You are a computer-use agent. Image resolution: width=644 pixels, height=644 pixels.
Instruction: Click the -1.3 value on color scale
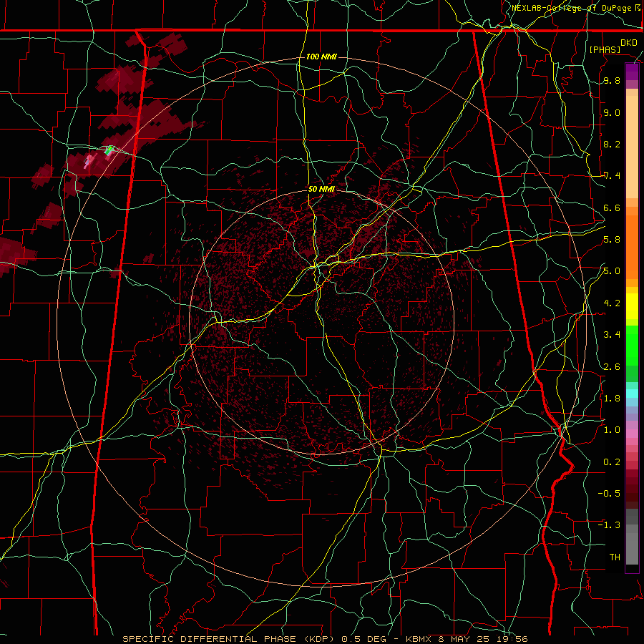point(609,525)
